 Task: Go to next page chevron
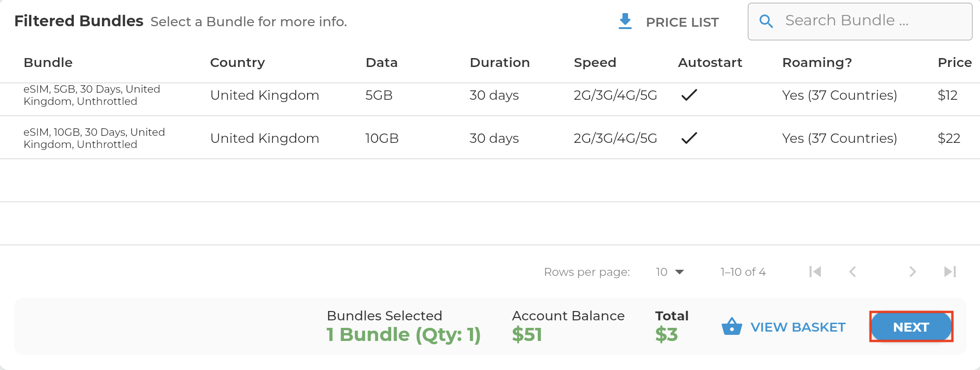[x=913, y=272]
